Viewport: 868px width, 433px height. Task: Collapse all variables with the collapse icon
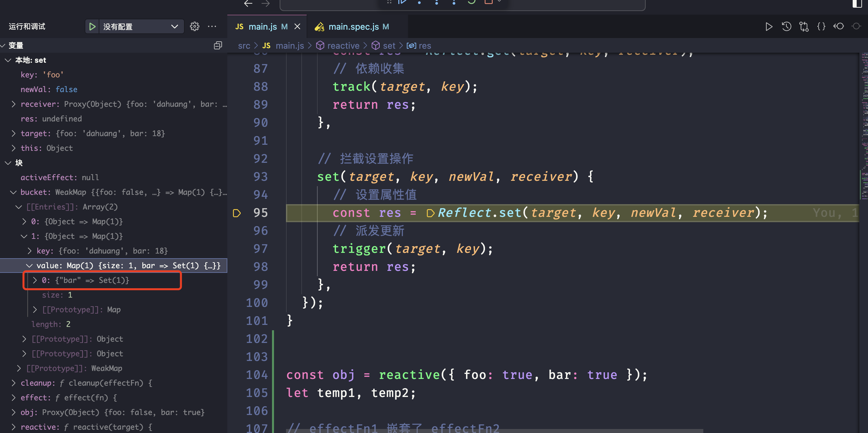point(218,45)
